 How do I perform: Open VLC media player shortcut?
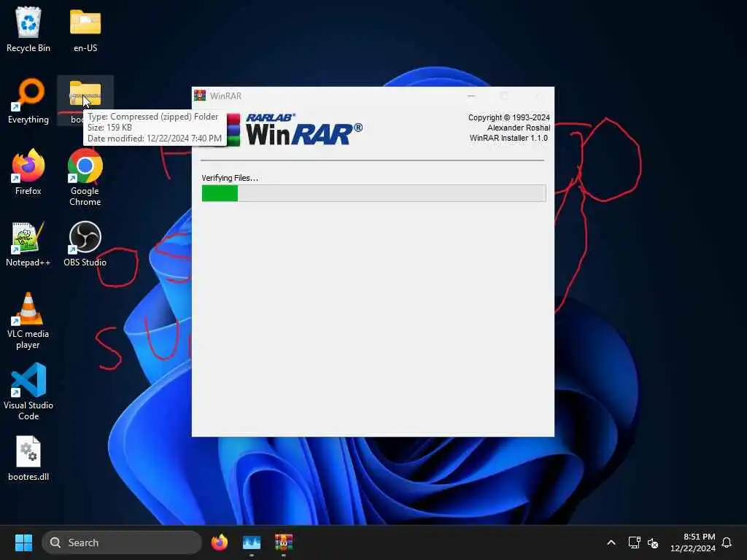pyautogui.click(x=28, y=320)
